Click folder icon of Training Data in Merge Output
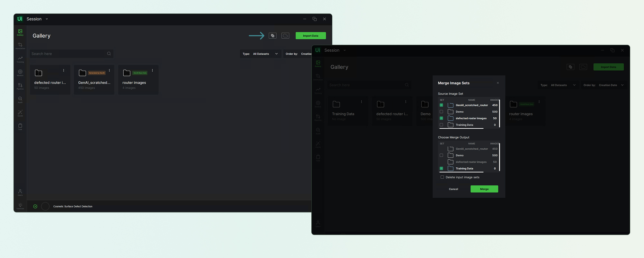Image resolution: width=644 pixels, height=258 pixels. coord(450,168)
